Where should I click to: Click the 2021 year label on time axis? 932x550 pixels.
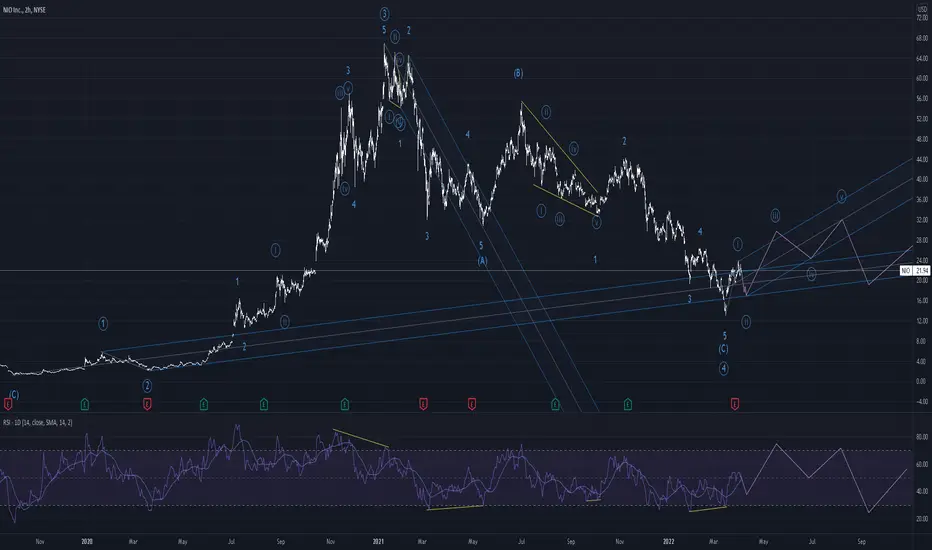coord(378,542)
